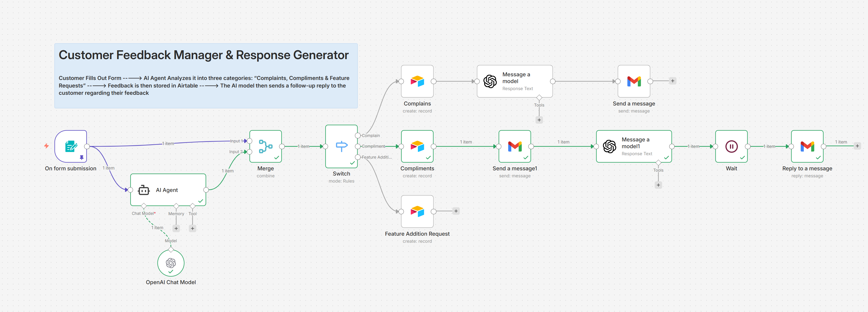
Task: Open the Send a message Gmail node
Action: point(634,81)
